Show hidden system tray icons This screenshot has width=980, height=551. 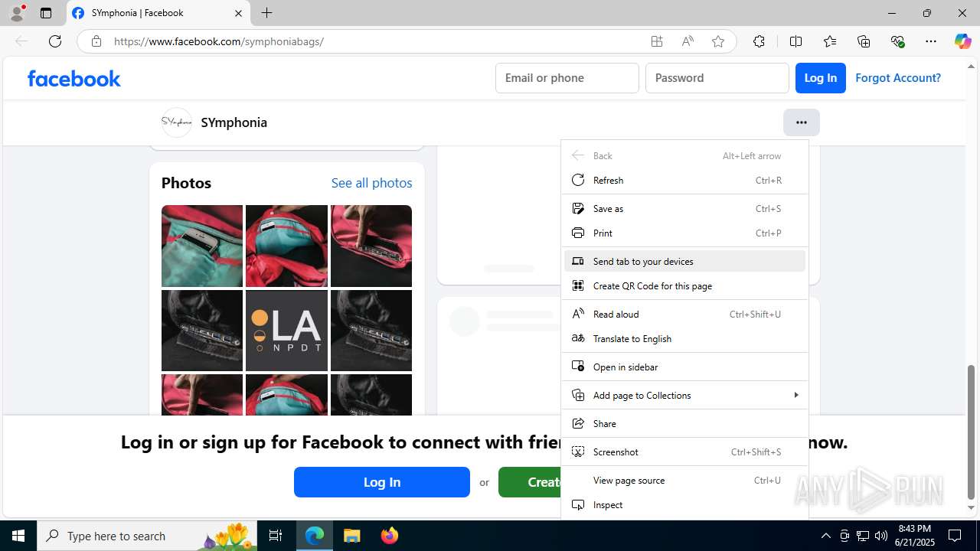825,536
